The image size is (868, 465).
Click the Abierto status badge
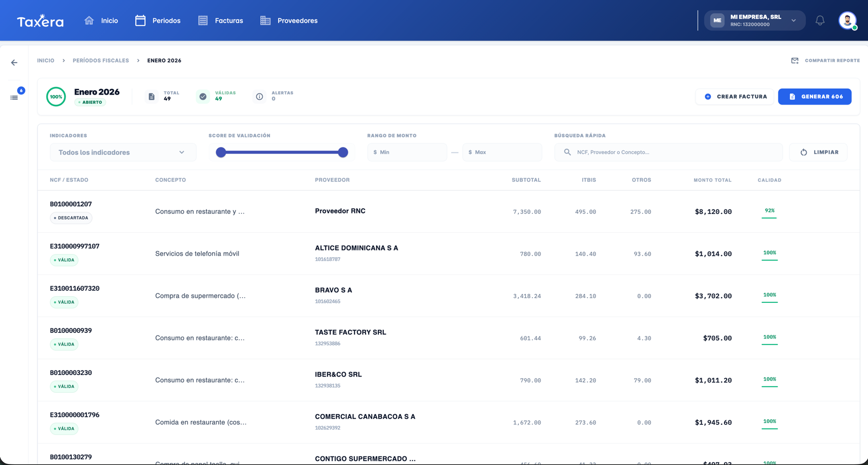[x=90, y=102]
